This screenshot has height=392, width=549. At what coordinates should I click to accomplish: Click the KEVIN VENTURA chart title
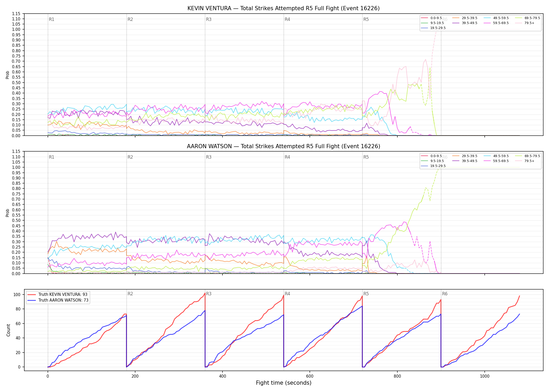283,8
